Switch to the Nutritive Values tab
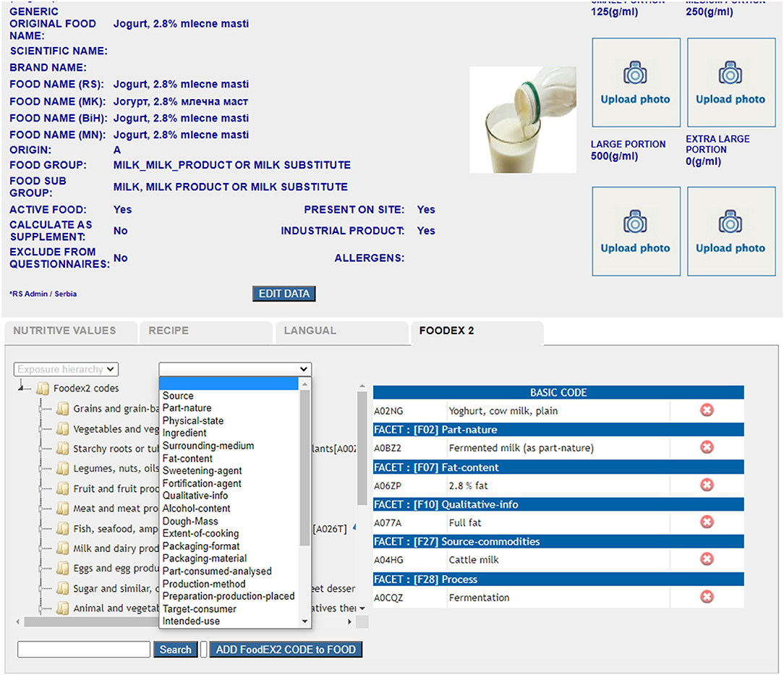The height and width of the screenshot is (675, 784). pos(65,331)
